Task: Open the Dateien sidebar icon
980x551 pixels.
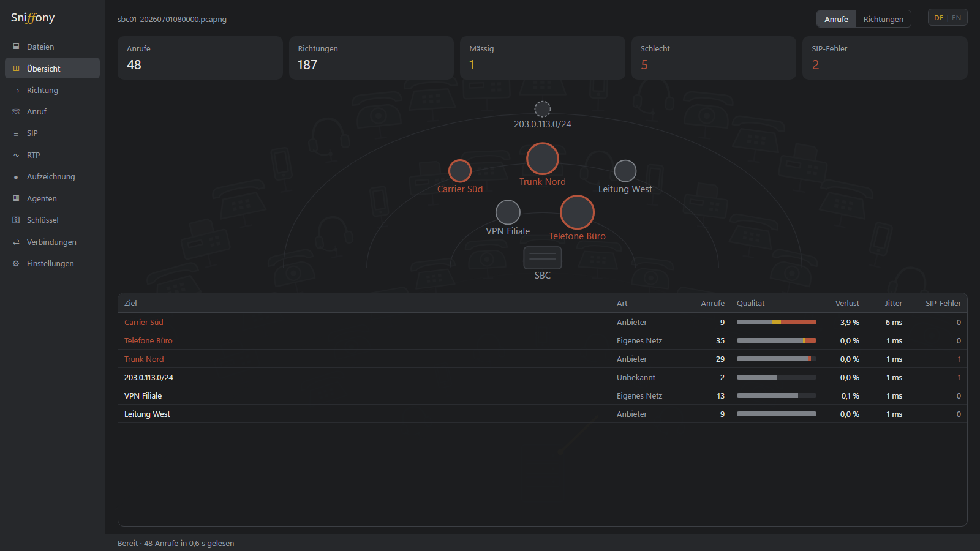Action: (16, 47)
